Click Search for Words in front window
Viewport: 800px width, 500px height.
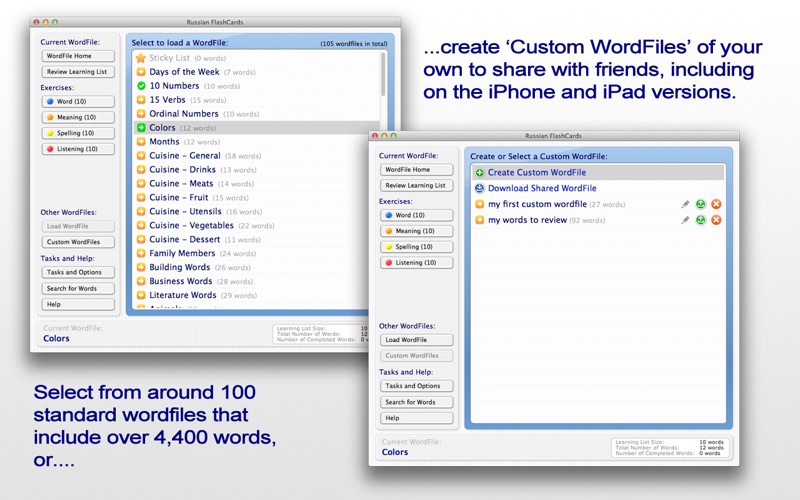(x=416, y=402)
